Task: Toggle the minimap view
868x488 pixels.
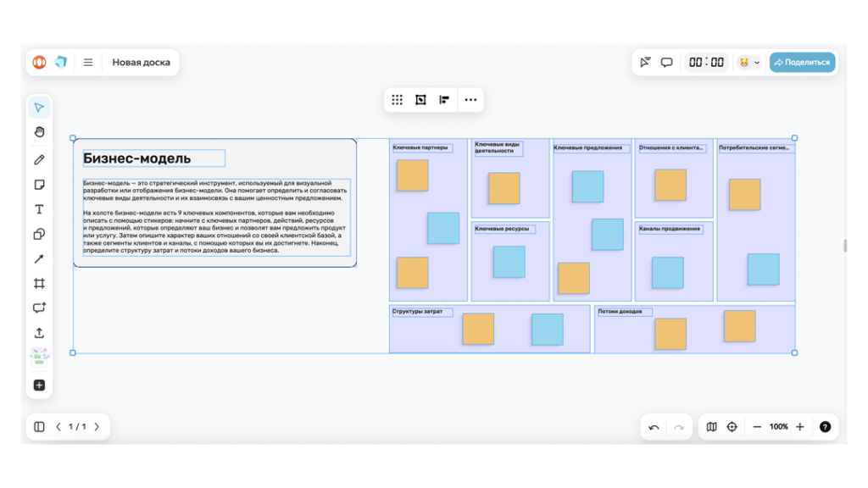Action: tap(711, 427)
